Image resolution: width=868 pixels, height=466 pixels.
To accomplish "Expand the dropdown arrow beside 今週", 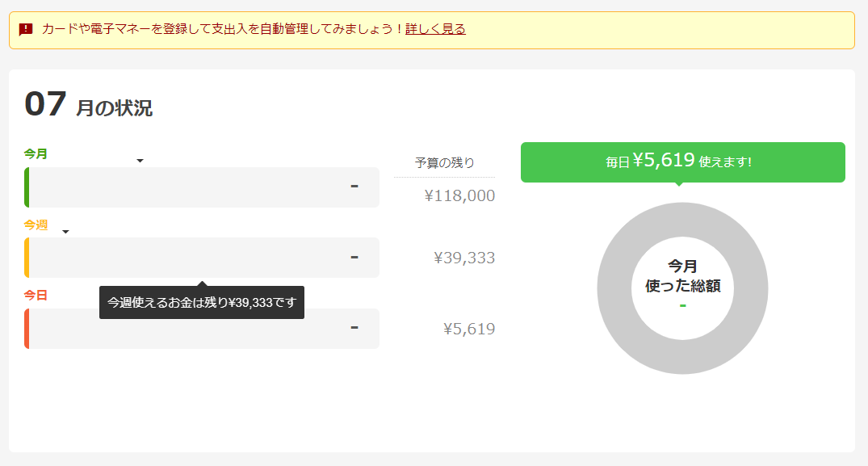I will tap(66, 232).
